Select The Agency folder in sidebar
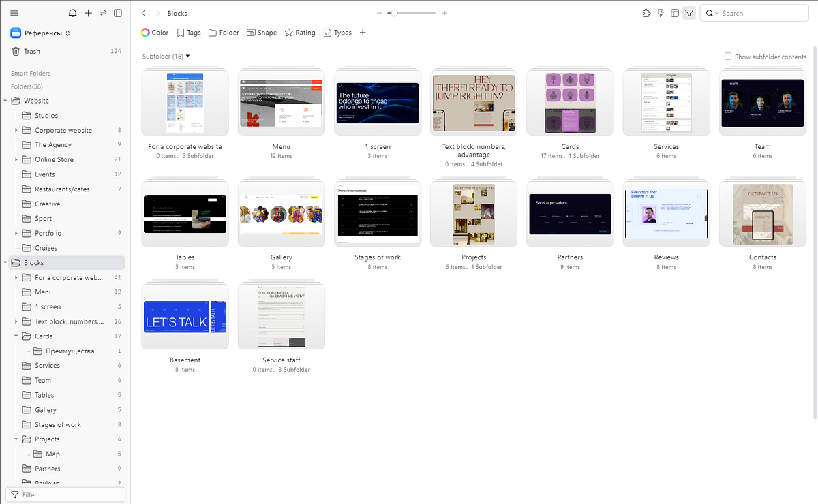This screenshot has height=504, width=818. (68, 145)
